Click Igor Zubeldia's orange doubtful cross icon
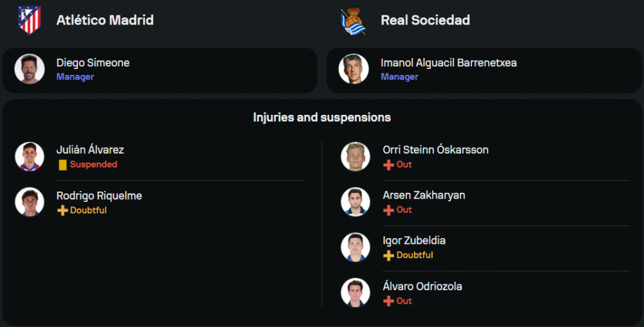644x327 pixels. pos(388,255)
